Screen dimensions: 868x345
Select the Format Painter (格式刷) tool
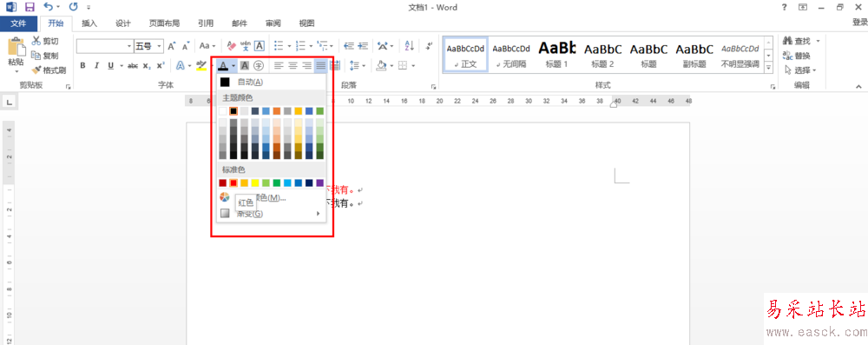tap(49, 70)
